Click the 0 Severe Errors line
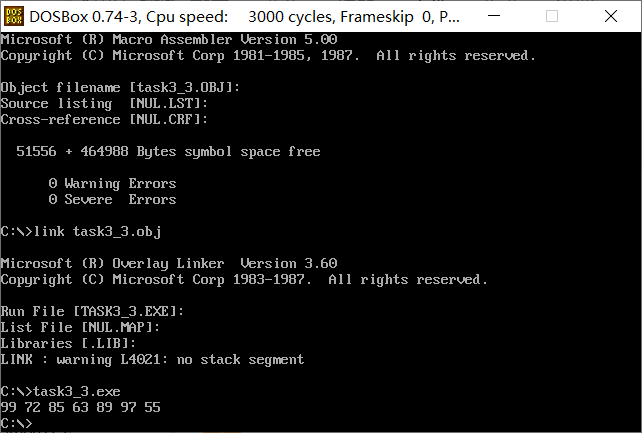This screenshot has width=642, height=433. (x=112, y=200)
